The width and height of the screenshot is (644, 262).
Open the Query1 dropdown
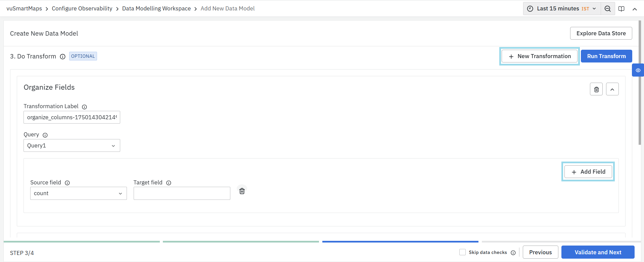click(72, 145)
